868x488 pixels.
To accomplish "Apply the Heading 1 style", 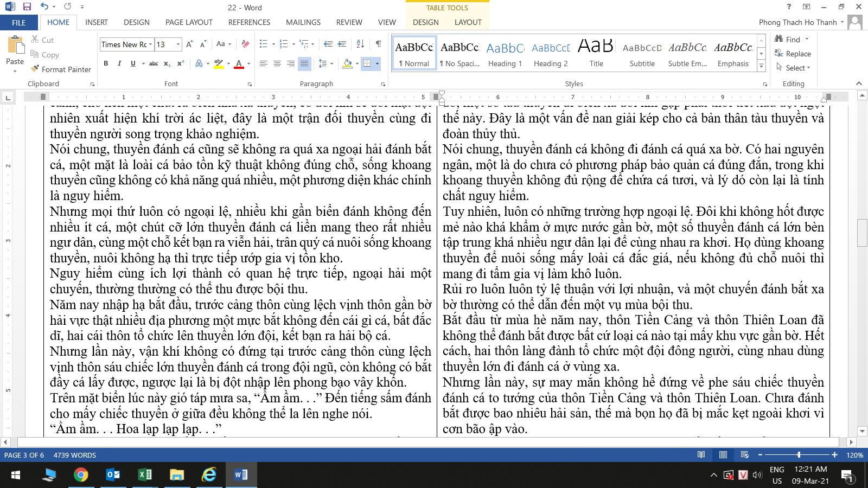I will (x=505, y=54).
